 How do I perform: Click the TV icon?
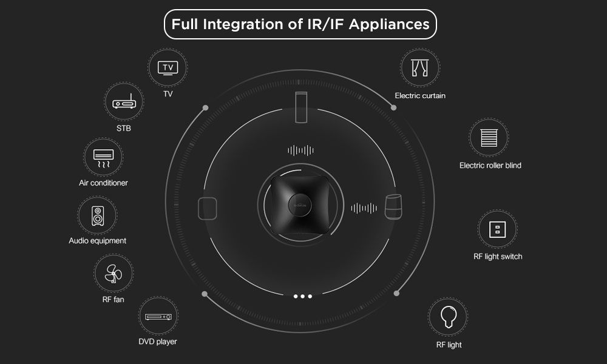168,67
